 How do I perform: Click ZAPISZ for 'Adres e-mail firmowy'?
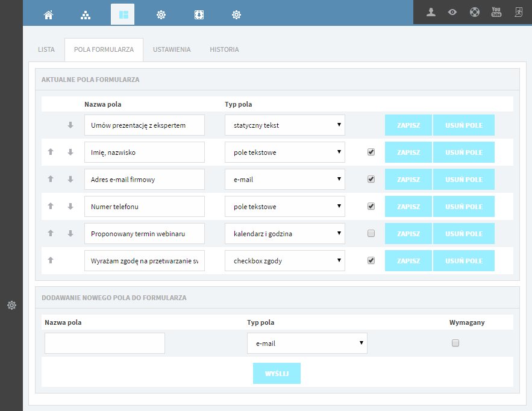point(408,179)
